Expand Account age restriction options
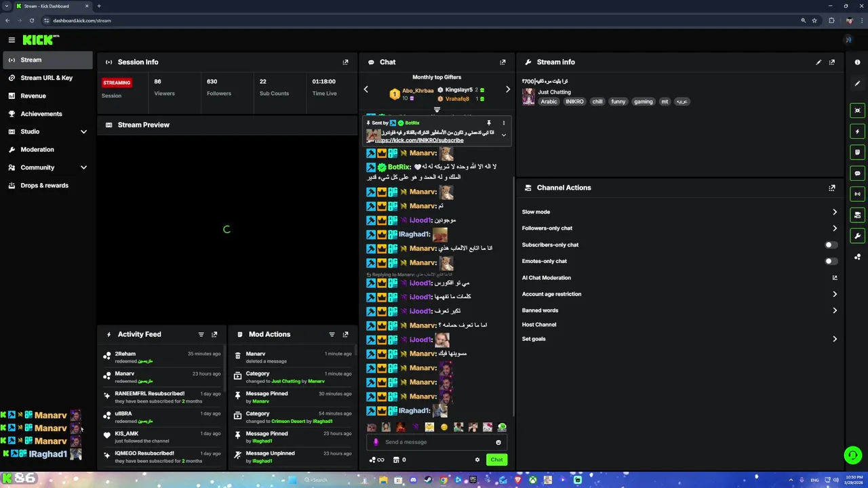This screenshot has height=488, width=868. pos(835,294)
